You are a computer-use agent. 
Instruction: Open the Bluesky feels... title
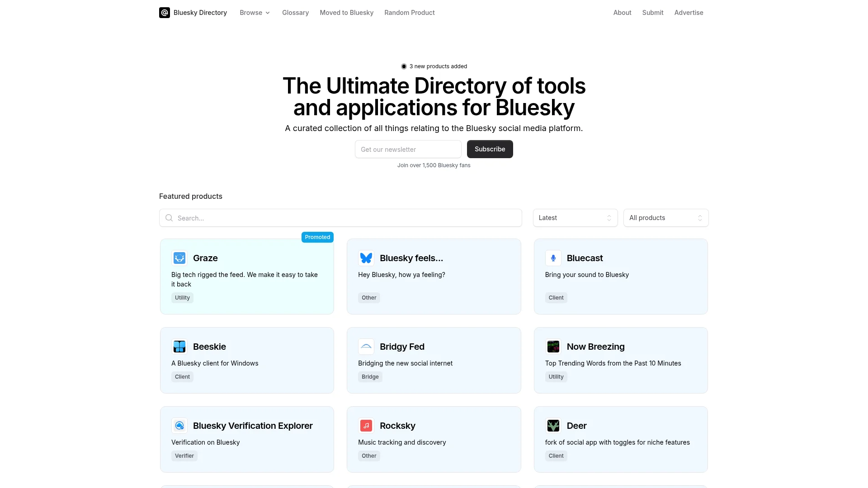[x=411, y=258]
